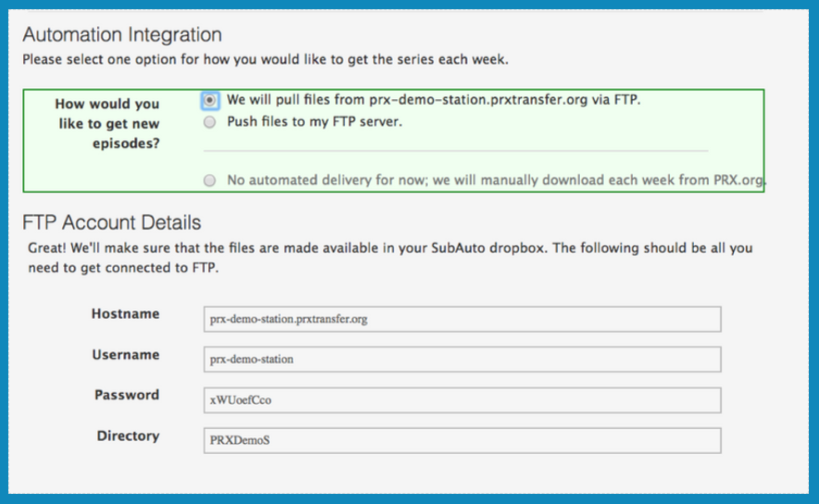Click the 'How would you like to get new episodes?' label
The width and height of the screenshot is (819, 504).
pos(107,124)
